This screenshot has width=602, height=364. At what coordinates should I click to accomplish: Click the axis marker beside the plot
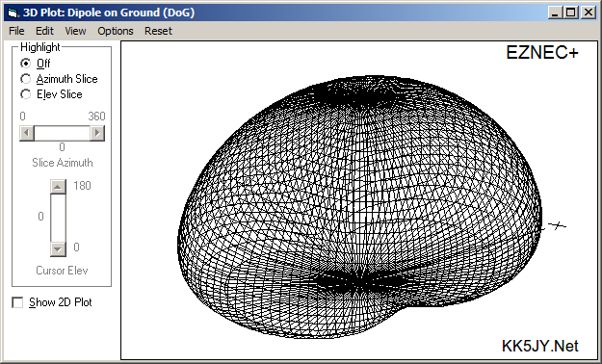pos(557,225)
